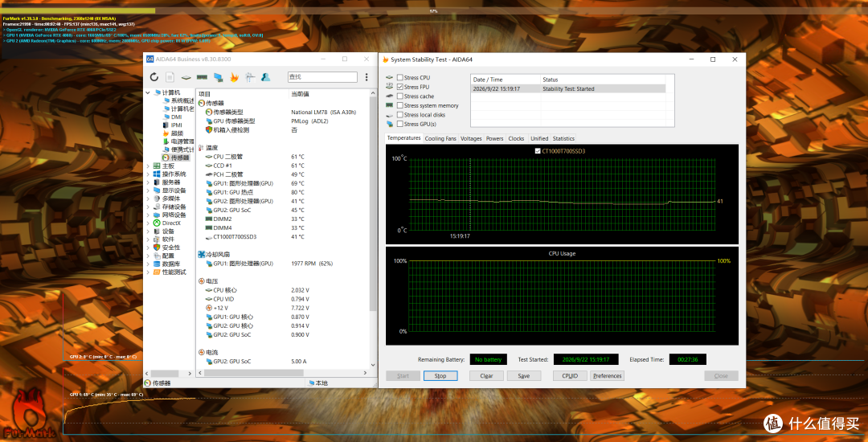This screenshot has width=868, height=442.
Task: Collapse the 计算机 tree node
Action: point(148,92)
